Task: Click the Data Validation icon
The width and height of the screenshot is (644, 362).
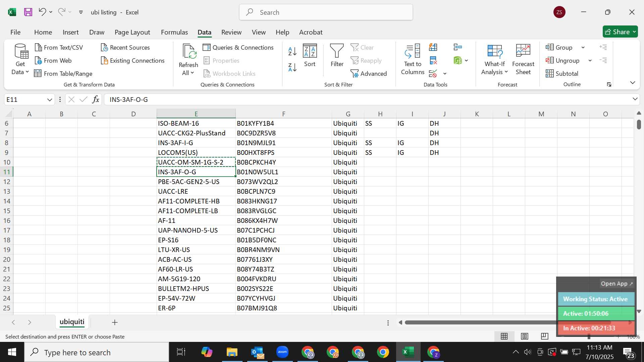Action: (x=433, y=74)
